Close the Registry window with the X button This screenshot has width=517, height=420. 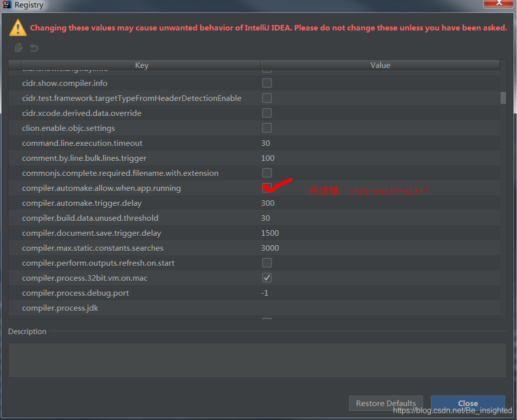tap(498, 3)
